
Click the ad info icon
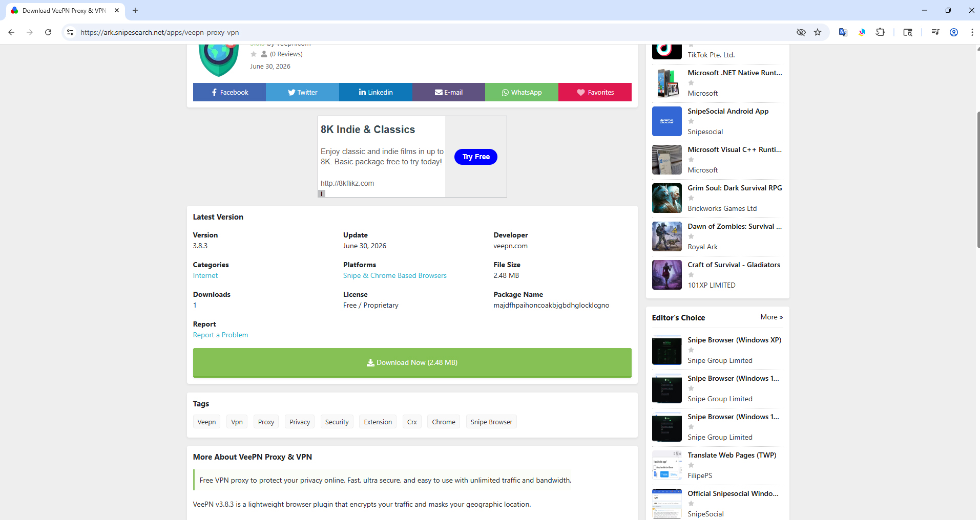pos(322,193)
